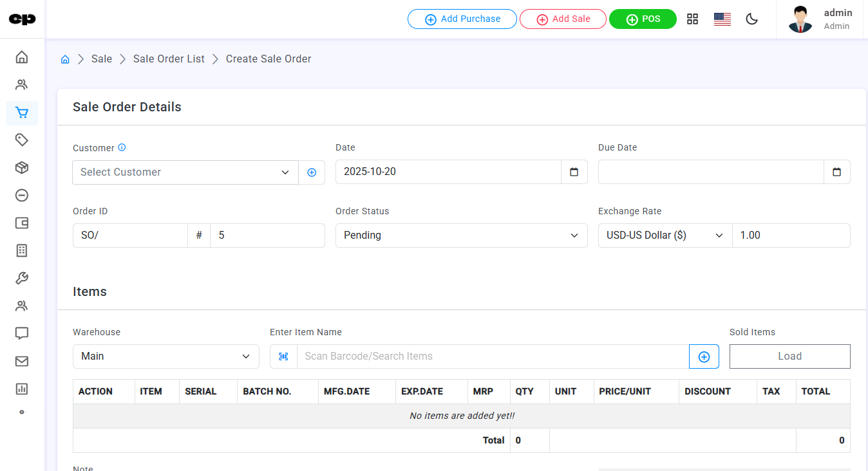This screenshot has height=471, width=868.
Task: Click the Load sold items button
Action: [x=789, y=356]
